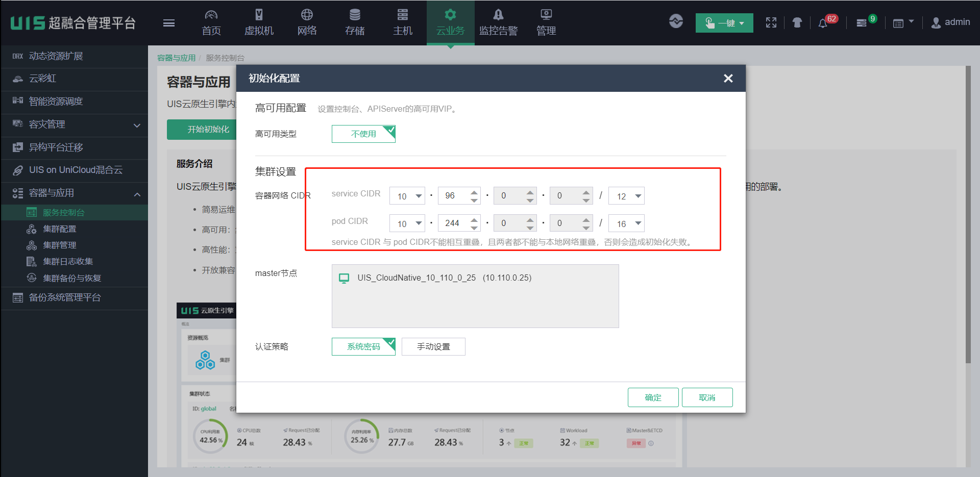Click the 动态资源扩展 DRX icon

point(18,56)
